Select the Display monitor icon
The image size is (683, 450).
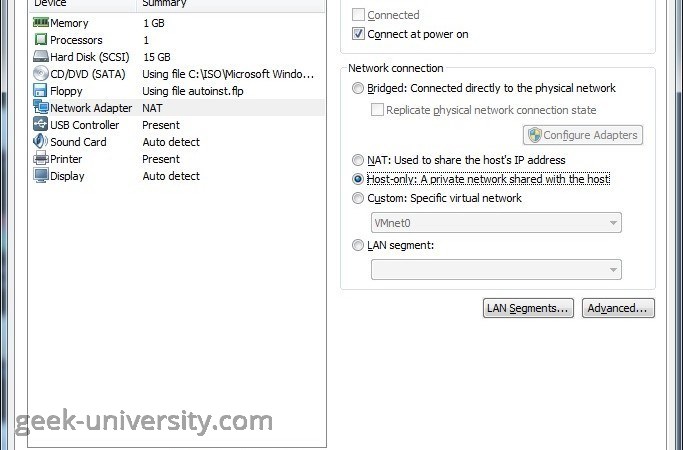tap(41, 176)
